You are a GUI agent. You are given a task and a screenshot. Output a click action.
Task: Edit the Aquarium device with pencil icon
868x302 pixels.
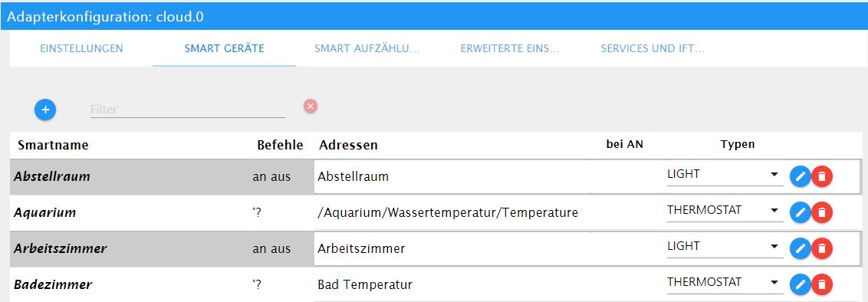click(x=800, y=212)
